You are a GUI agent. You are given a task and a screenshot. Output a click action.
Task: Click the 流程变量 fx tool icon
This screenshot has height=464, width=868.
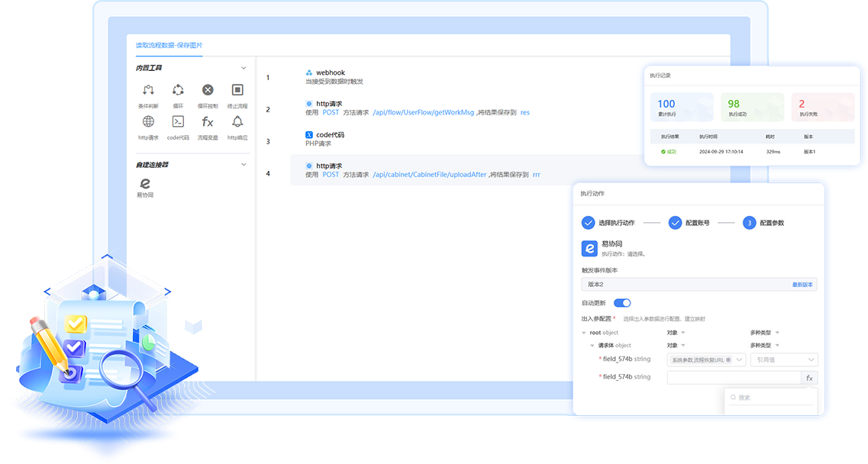point(208,122)
